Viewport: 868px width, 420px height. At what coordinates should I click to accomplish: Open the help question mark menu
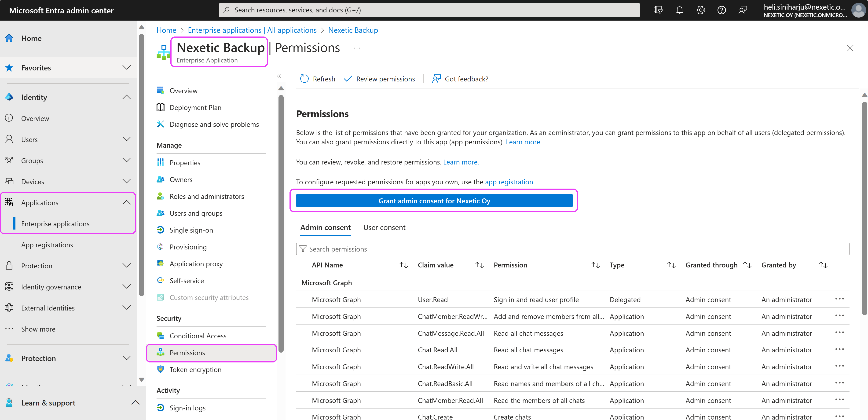click(x=722, y=10)
